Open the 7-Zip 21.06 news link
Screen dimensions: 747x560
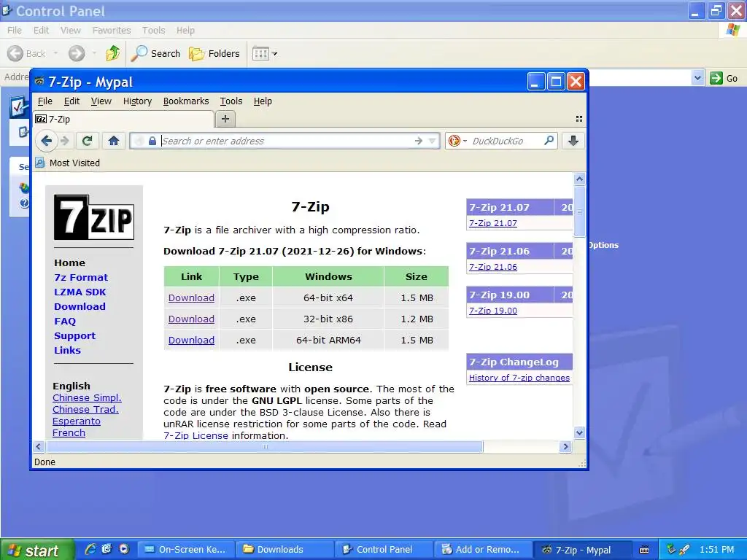click(x=492, y=267)
